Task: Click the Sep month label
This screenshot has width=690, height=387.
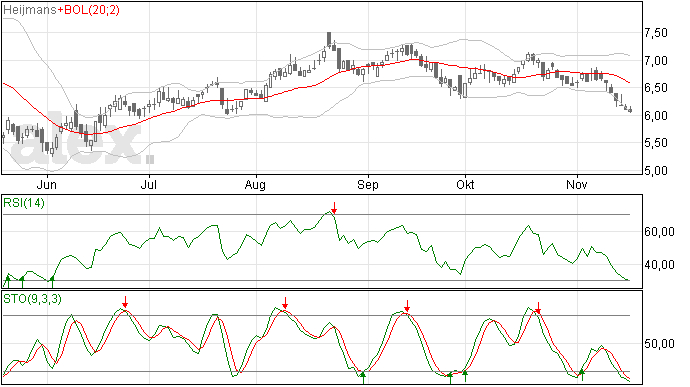Action: point(368,184)
